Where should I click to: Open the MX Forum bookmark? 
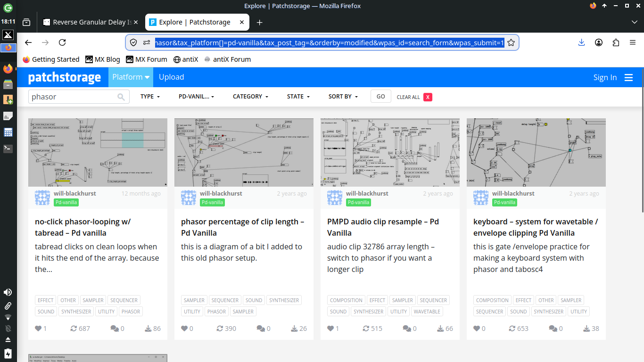point(147,59)
